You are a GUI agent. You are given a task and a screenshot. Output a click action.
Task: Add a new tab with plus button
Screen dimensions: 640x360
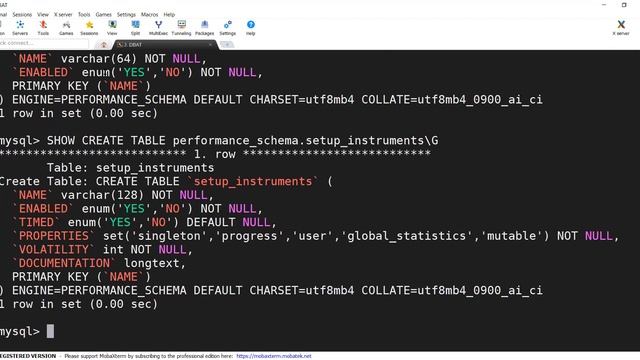[x=227, y=44]
